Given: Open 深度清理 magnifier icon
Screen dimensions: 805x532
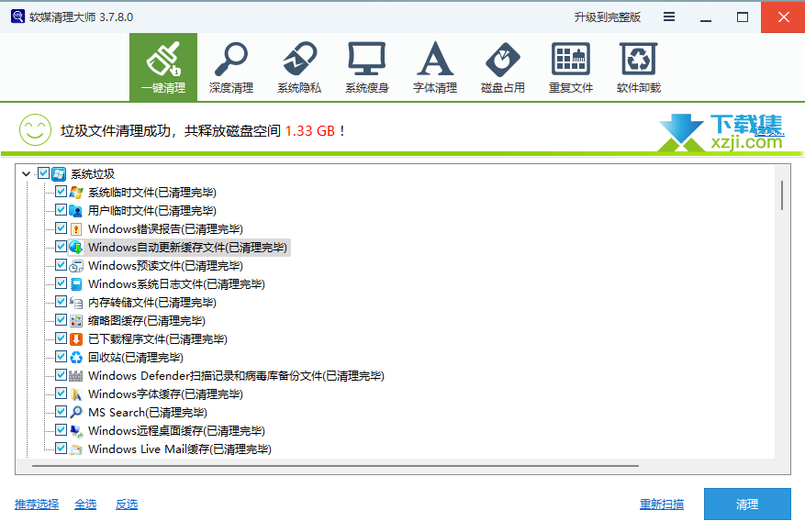Looking at the screenshot, I should (x=231, y=59).
